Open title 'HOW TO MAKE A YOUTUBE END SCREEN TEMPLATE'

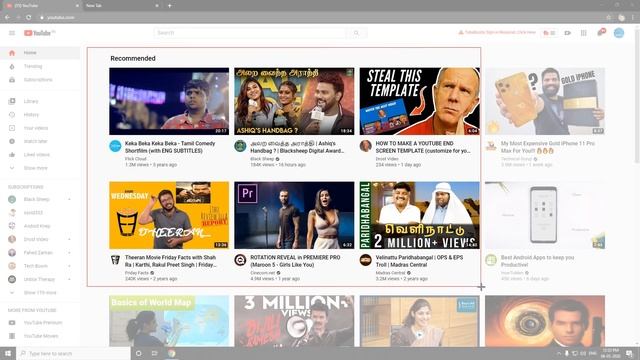pos(423,147)
